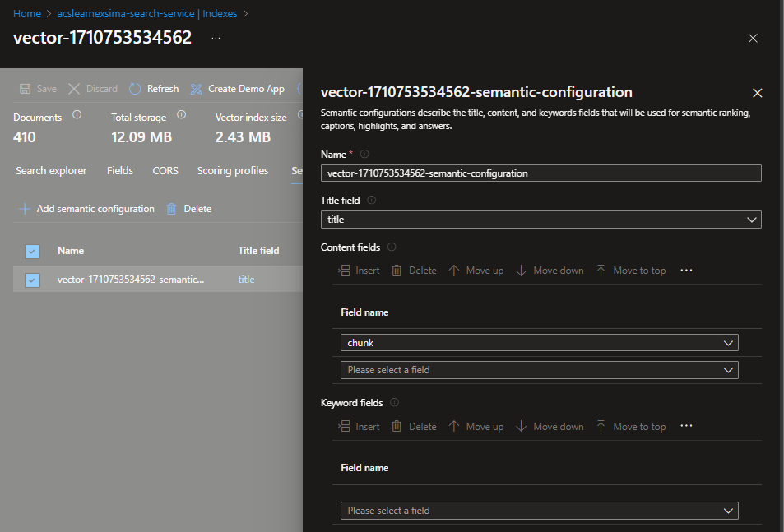Close the semantic configuration panel
784x532 pixels.
pyautogui.click(x=758, y=93)
